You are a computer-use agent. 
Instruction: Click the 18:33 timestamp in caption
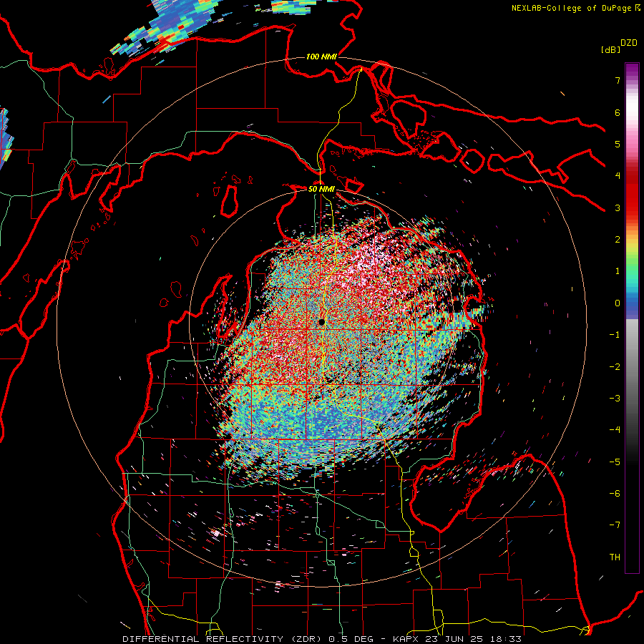coord(507,639)
